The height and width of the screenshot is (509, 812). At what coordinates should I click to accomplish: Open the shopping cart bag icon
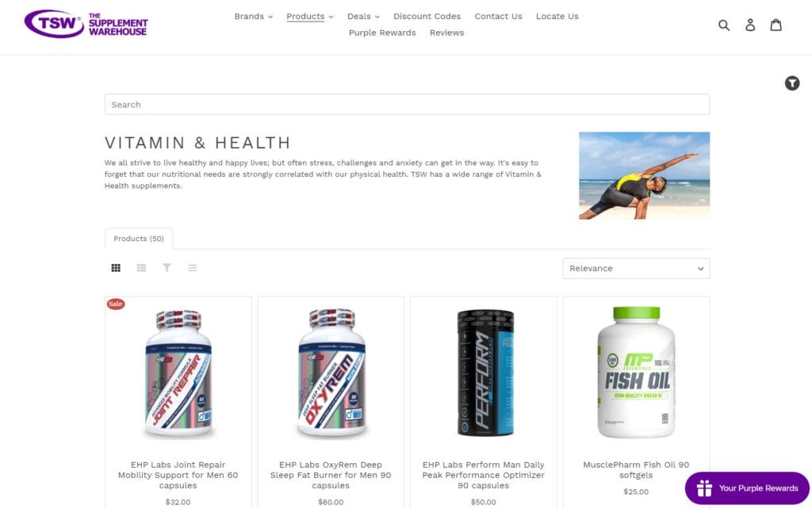coord(776,25)
